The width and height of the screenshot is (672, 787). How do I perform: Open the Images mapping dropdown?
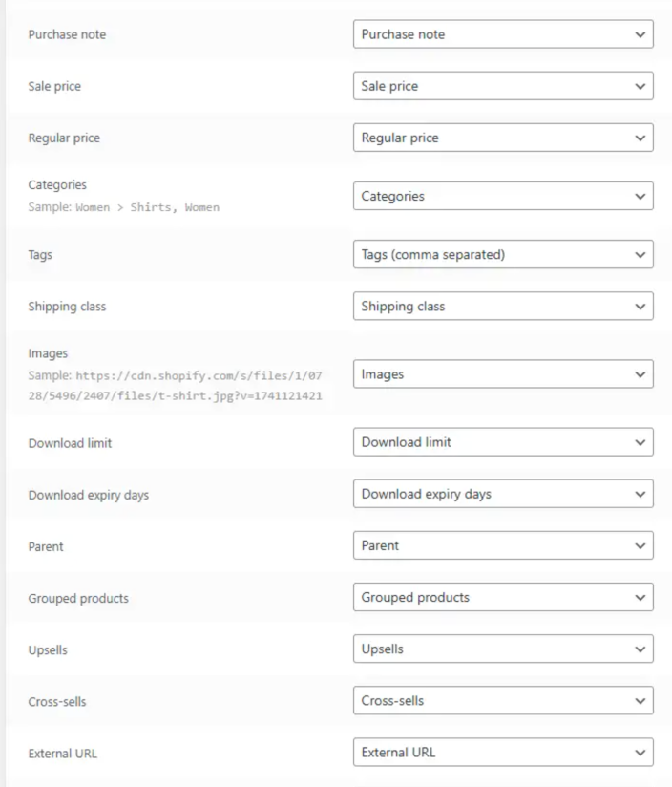click(503, 374)
